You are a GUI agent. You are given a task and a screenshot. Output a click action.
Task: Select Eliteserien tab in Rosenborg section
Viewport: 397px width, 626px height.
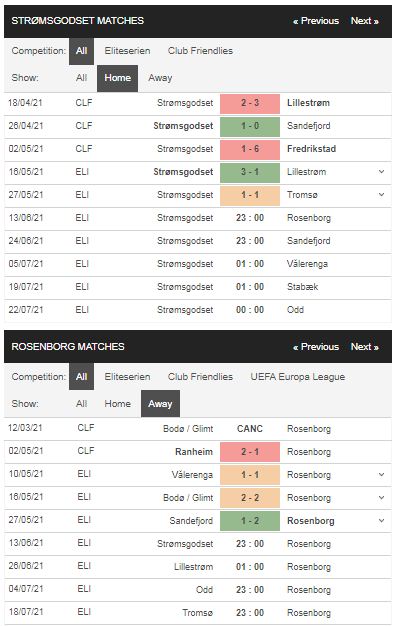(x=127, y=377)
